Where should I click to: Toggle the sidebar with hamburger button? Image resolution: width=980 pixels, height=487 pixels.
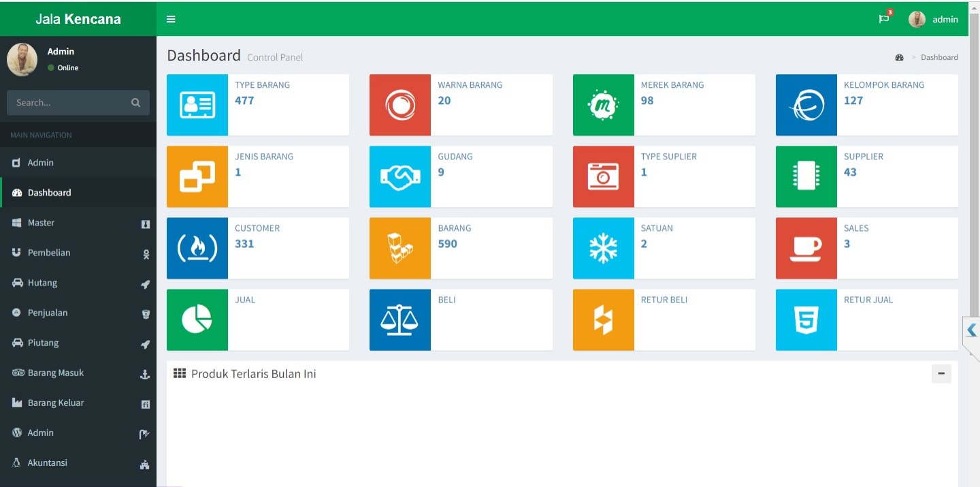[x=171, y=19]
